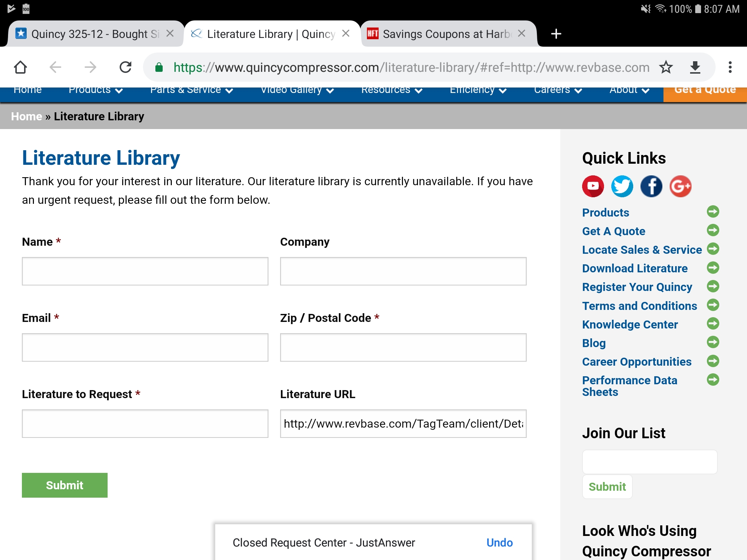The height and width of the screenshot is (560, 747).
Task: Bookmark the page with the star icon
Action: [666, 67]
